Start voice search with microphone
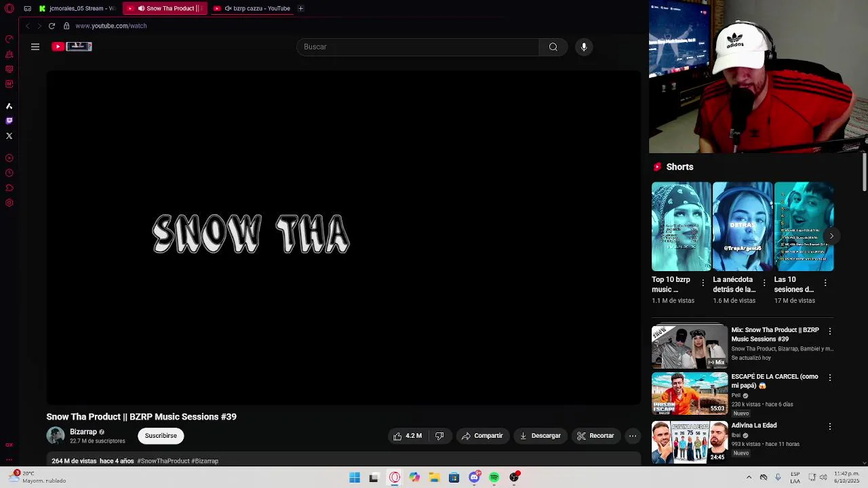 [x=584, y=47]
